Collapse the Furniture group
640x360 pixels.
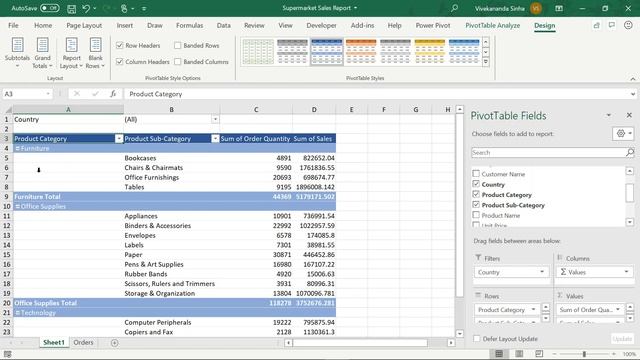point(18,149)
